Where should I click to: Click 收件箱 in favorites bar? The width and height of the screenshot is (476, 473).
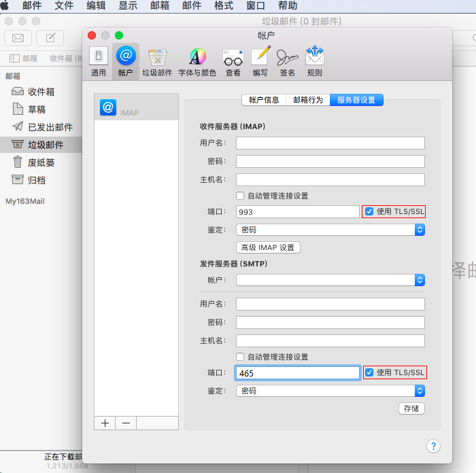tap(65, 58)
